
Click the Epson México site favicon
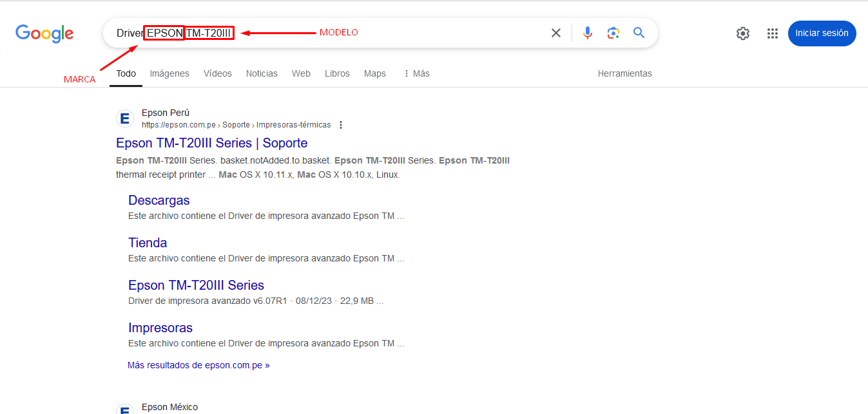[x=125, y=409]
